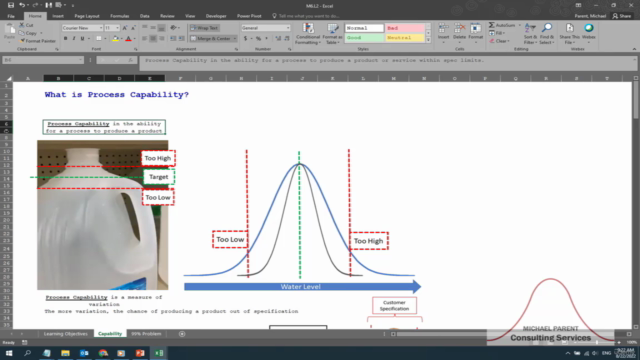640x360 pixels.
Task: Toggle Italic formatting
Action: tap(74, 38)
